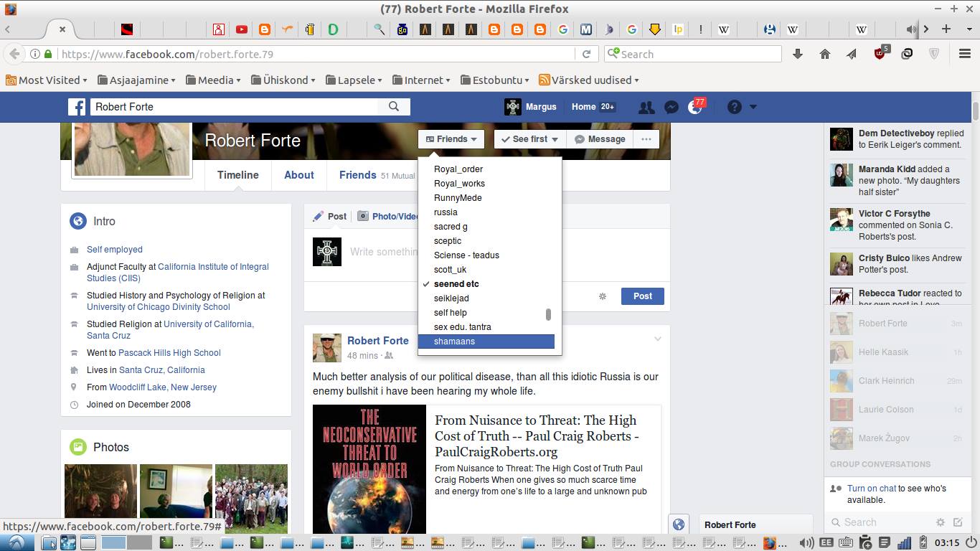The width and height of the screenshot is (980, 551).
Task: Switch to the About profile tab
Action: (299, 175)
